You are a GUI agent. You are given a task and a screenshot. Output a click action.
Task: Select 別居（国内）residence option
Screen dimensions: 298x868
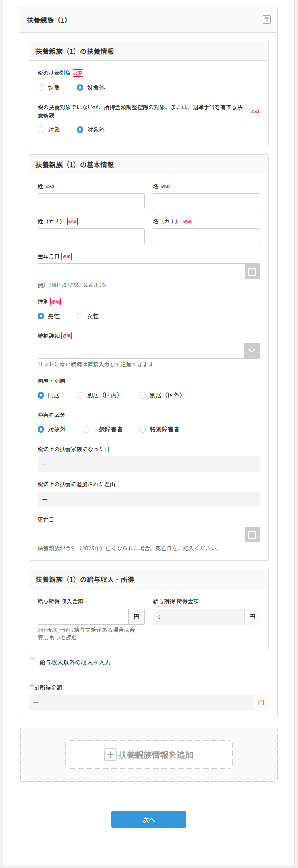[x=80, y=395]
